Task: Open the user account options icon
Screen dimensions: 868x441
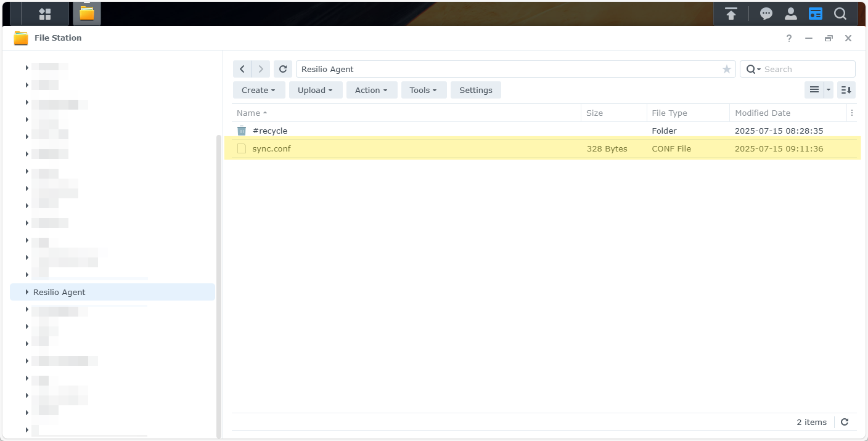Action: pos(790,14)
